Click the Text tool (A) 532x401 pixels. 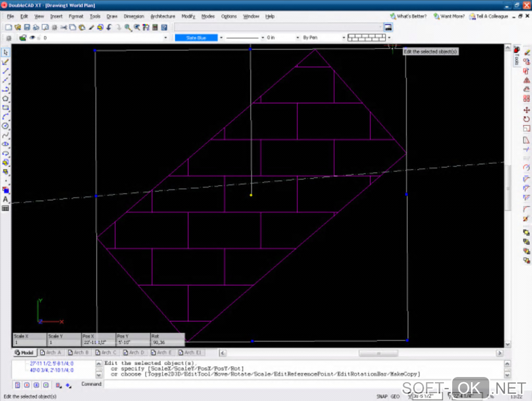point(6,199)
